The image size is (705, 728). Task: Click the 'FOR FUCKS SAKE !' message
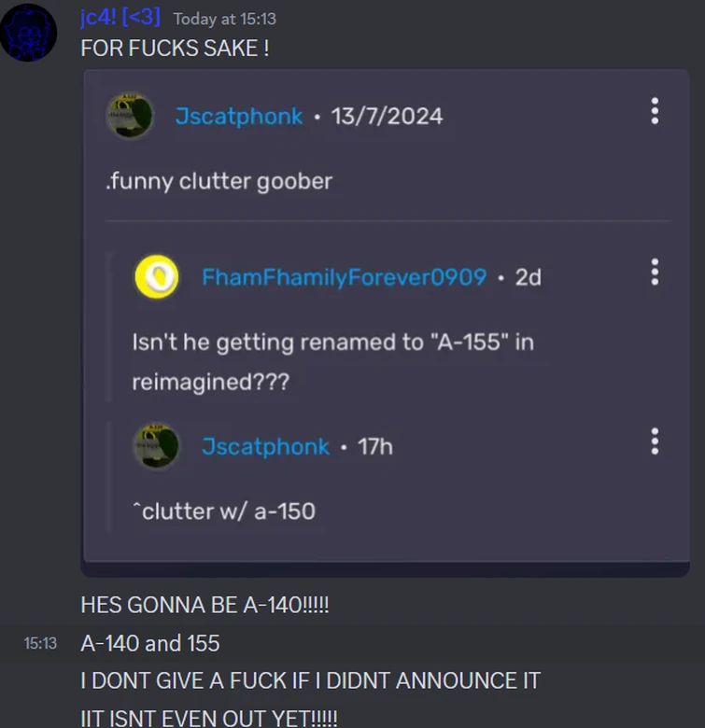(175, 49)
